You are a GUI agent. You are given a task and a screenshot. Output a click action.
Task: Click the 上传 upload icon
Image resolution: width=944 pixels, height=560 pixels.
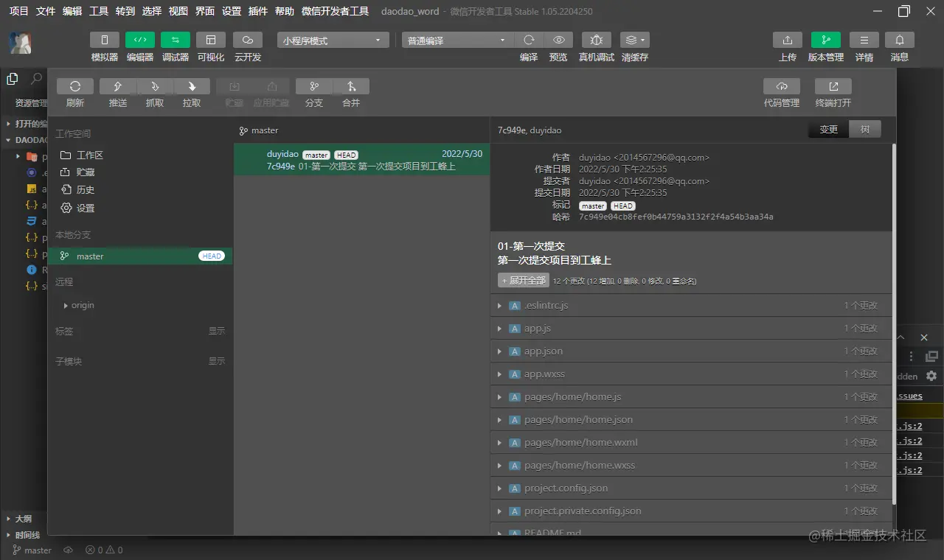point(788,40)
